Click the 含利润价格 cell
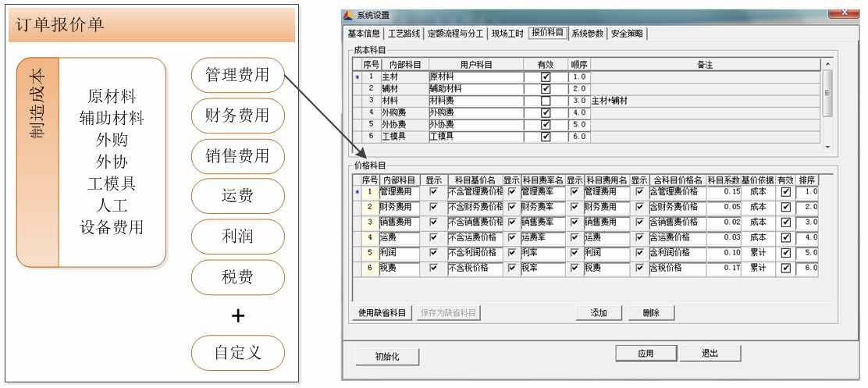 (x=678, y=252)
